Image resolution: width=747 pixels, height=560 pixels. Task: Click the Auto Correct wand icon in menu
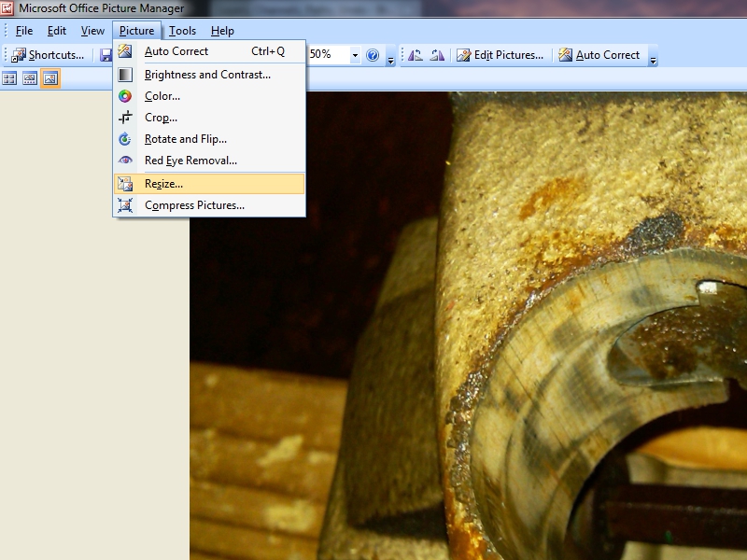[125, 51]
